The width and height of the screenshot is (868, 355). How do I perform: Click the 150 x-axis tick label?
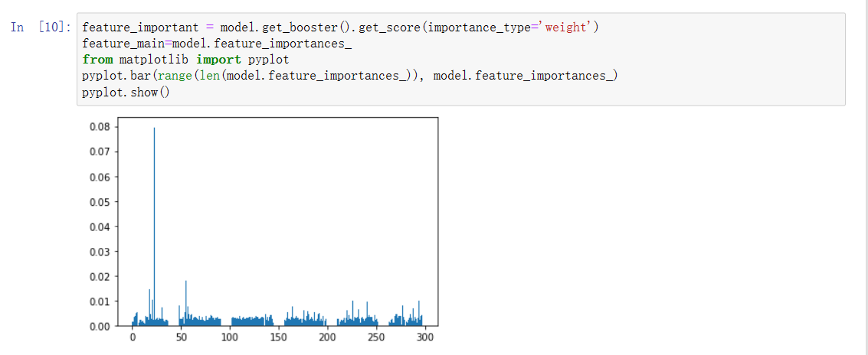point(279,338)
